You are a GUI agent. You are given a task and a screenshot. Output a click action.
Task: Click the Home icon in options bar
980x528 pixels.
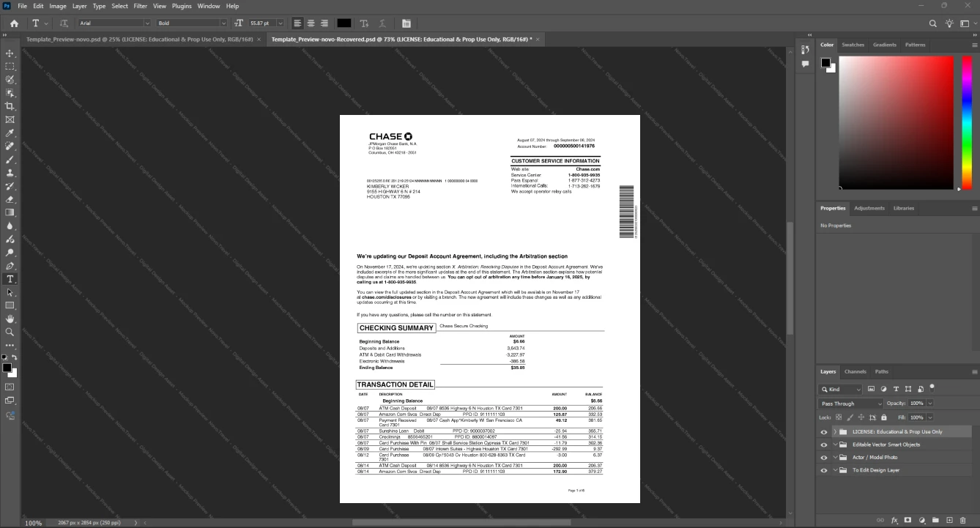coord(14,23)
